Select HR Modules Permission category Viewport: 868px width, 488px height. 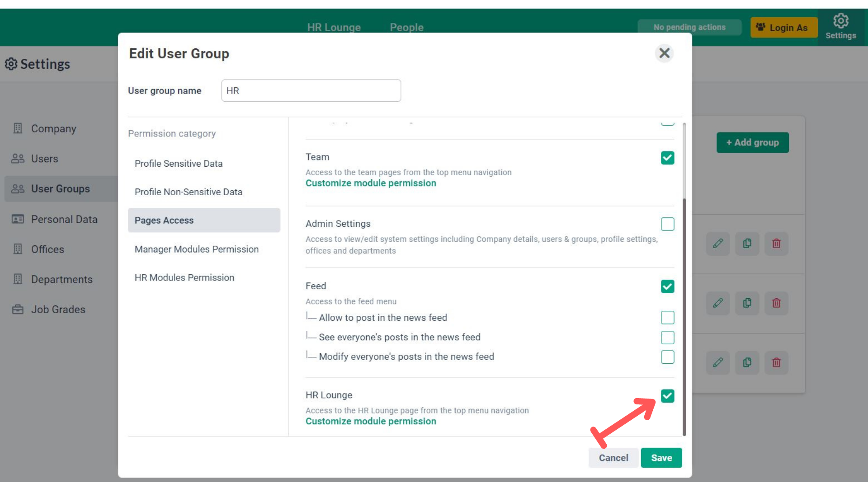point(184,277)
